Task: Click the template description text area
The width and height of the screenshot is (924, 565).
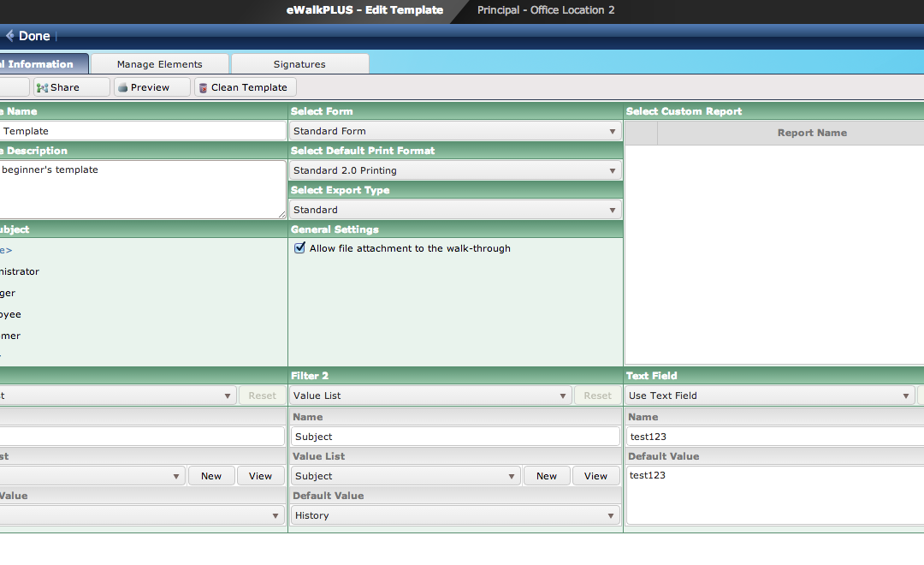Action: coord(143,189)
